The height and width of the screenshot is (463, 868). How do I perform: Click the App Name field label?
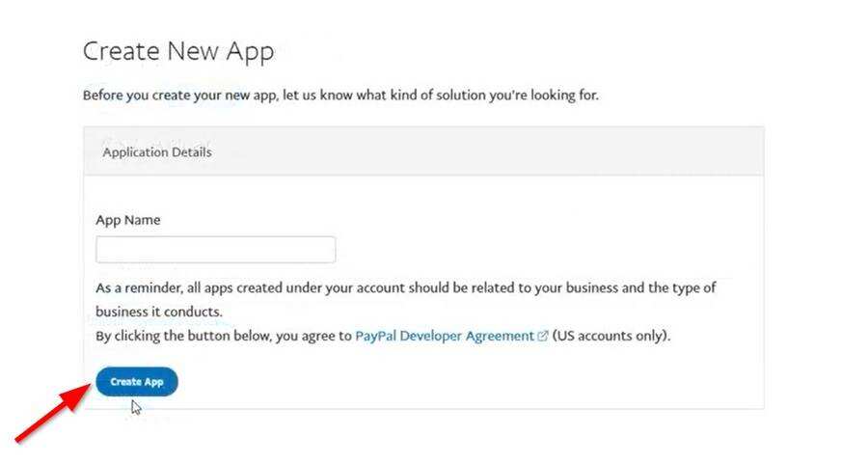click(x=128, y=220)
